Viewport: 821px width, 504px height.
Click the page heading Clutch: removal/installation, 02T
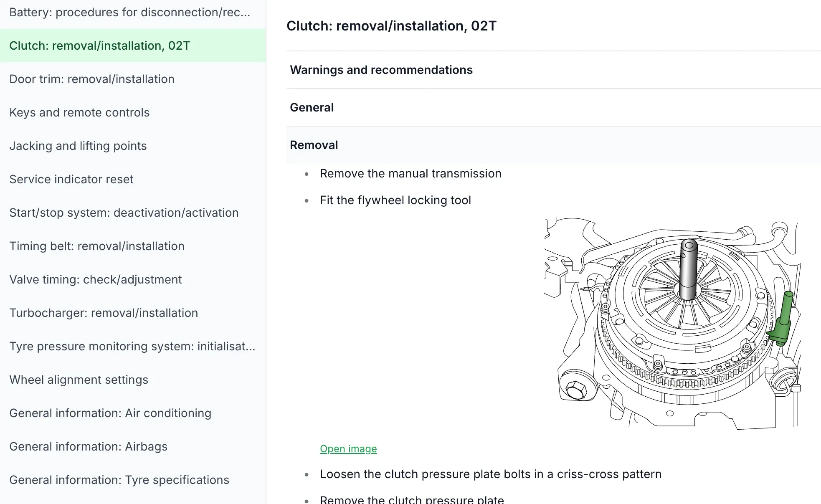[391, 26]
